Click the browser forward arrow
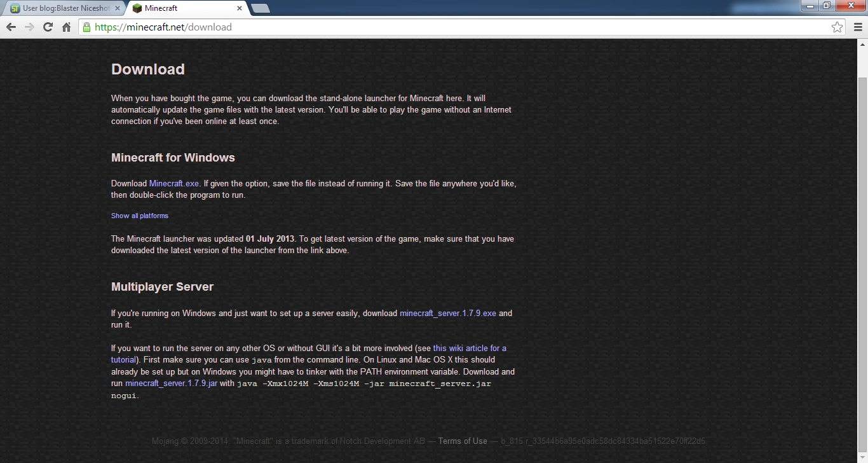Screen dimensions: 868x463 29,27
